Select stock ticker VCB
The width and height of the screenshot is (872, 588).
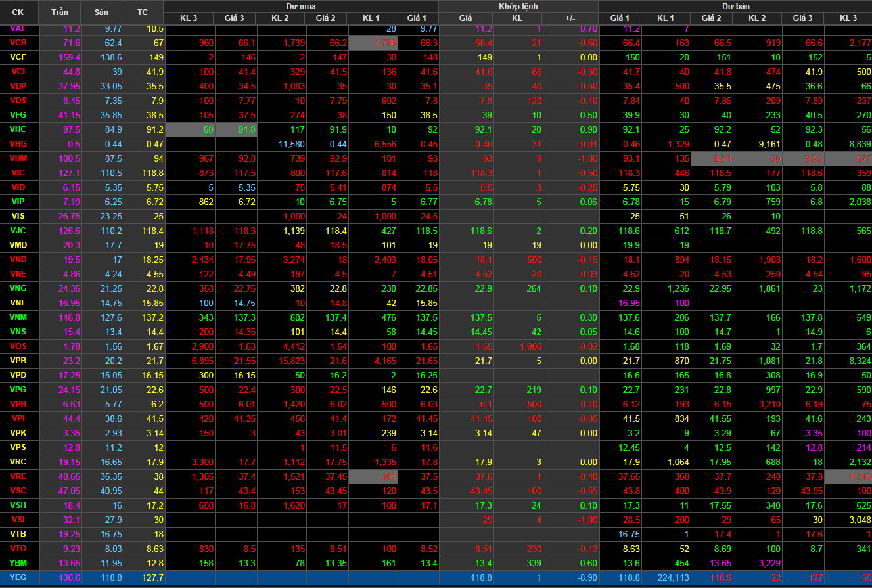click(x=18, y=43)
